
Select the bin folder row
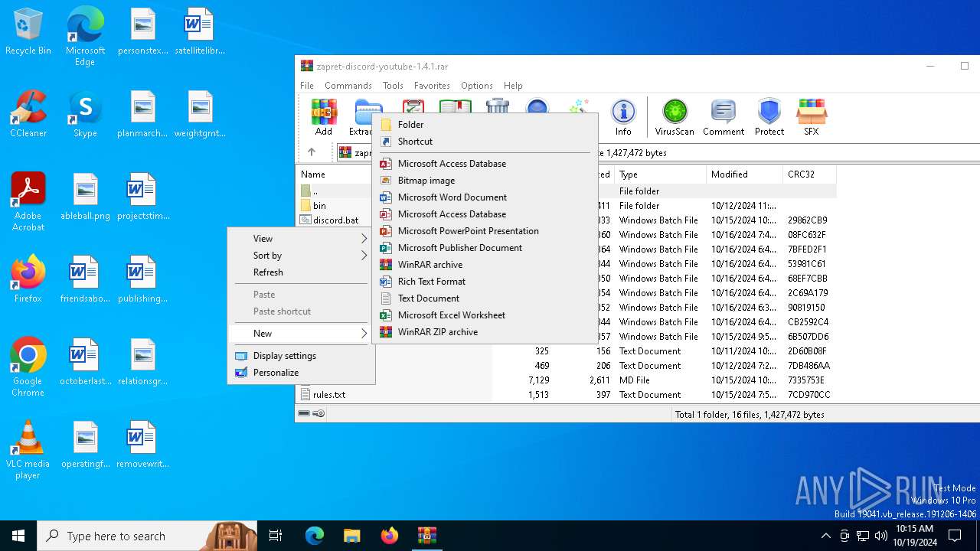coord(319,206)
